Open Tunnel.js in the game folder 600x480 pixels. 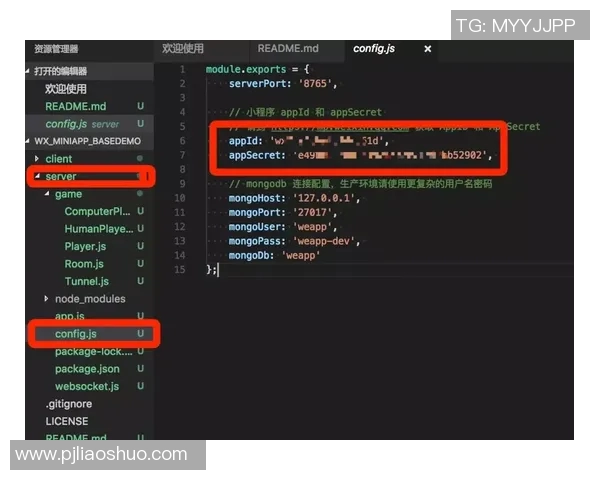[x=86, y=281]
